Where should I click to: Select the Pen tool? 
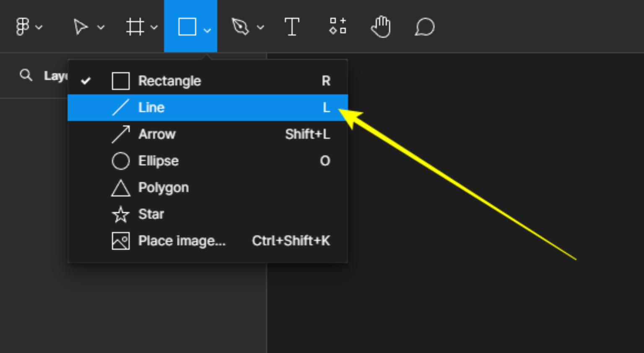click(240, 27)
